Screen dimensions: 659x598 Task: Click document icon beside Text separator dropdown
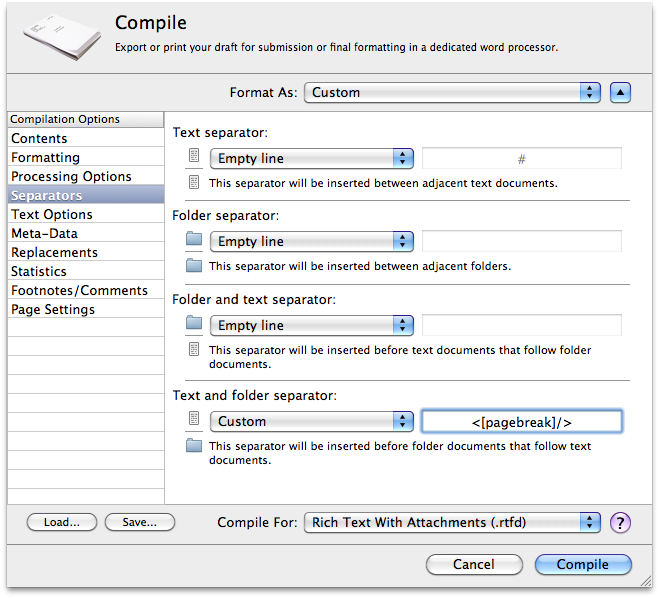(194, 155)
